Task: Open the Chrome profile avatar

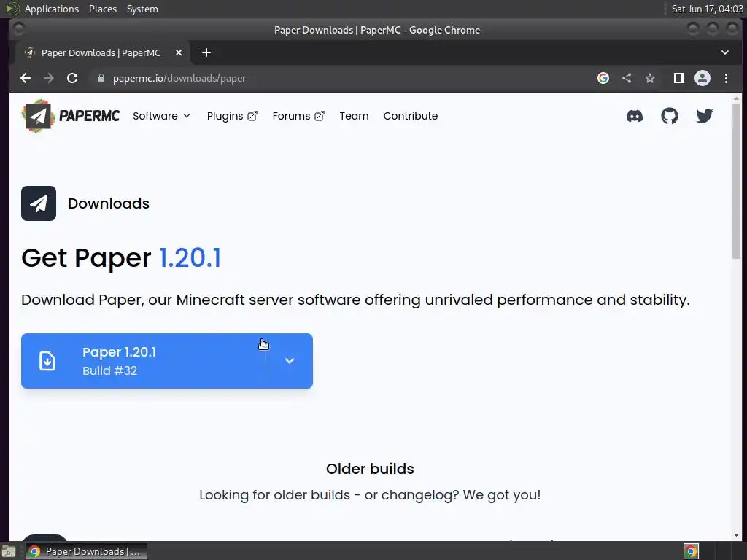Action: 703,78
